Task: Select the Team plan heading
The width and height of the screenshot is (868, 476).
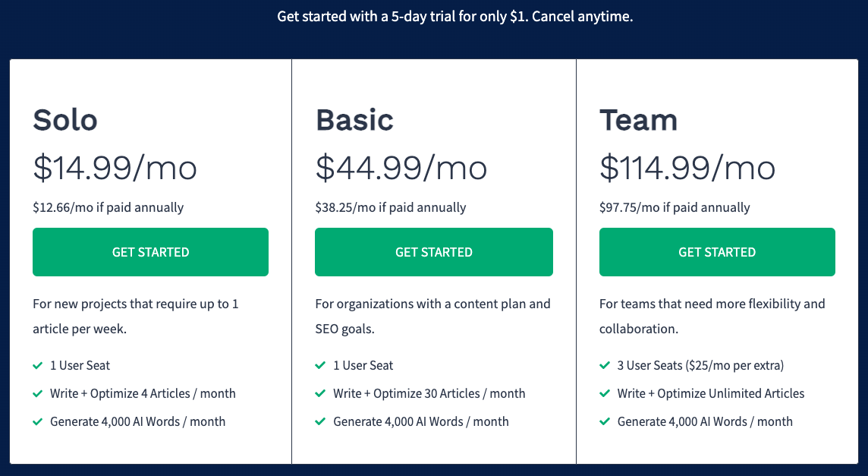Action: click(x=638, y=120)
